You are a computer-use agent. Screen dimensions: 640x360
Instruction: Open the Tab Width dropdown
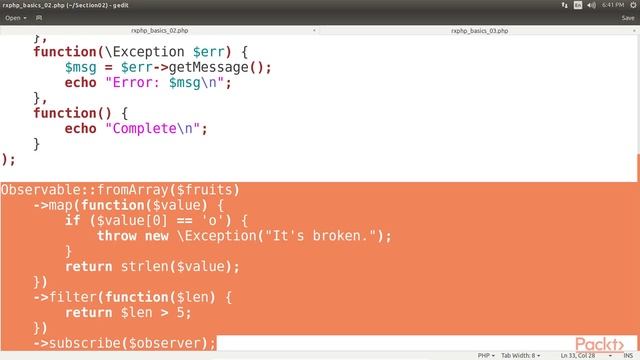pyautogui.click(x=520, y=356)
